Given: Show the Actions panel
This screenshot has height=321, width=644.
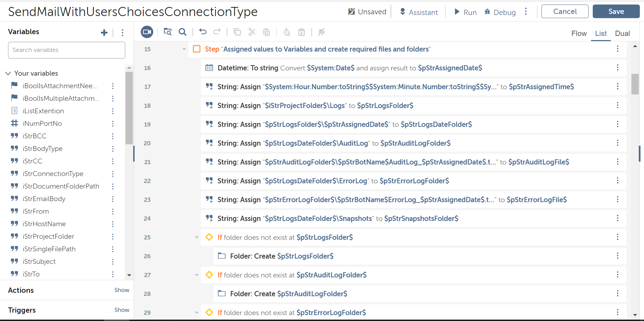Looking at the screenshot, I should tap(122, 290).
